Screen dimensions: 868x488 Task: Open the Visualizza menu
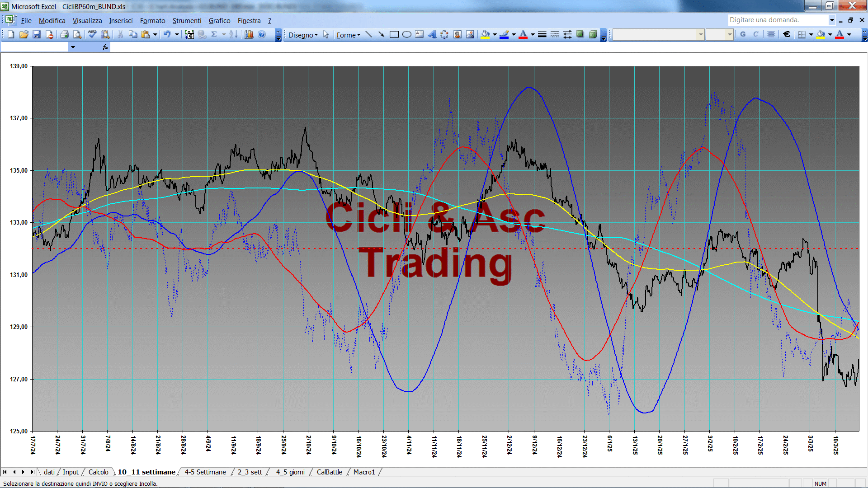pos(87,20)
